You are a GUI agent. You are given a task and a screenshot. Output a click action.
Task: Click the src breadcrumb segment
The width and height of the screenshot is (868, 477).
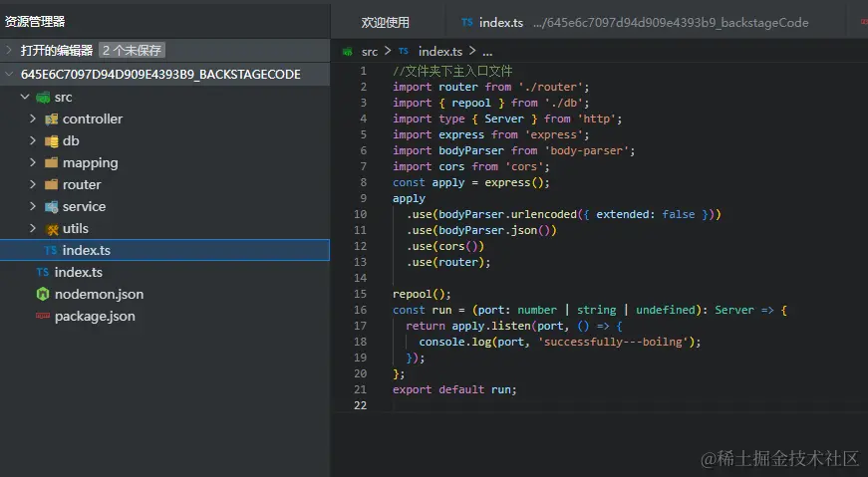tap(370, 52)
